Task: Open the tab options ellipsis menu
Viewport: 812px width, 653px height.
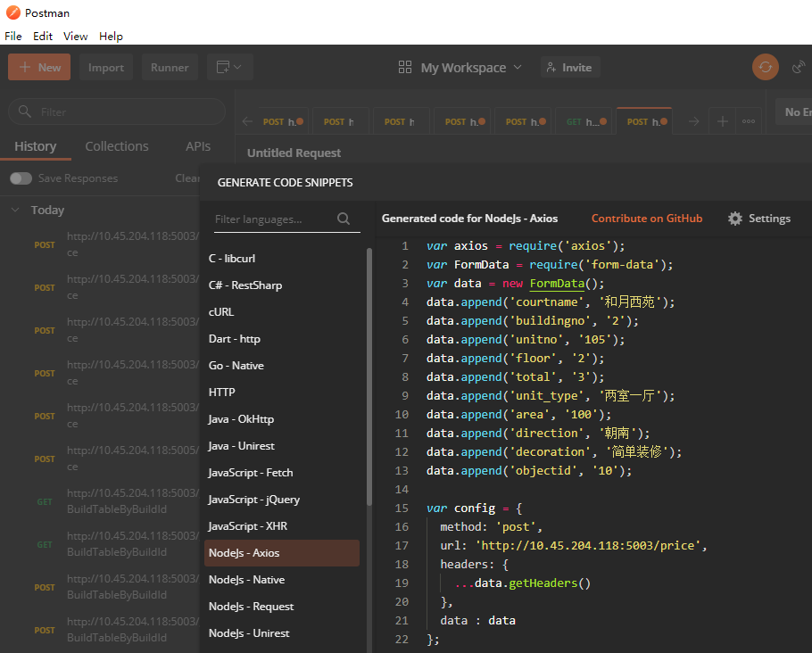Action: point(749,121)
